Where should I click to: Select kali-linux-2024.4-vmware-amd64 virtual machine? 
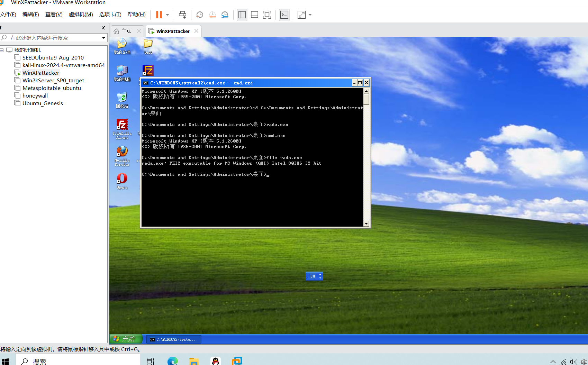[63, 65]
